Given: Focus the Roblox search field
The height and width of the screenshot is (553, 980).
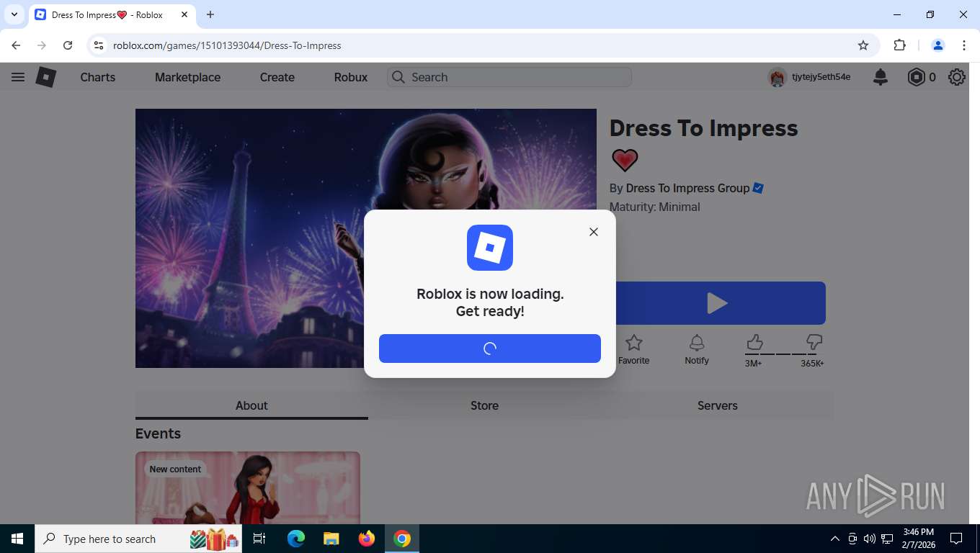Looking at the screenshot, I should click(x=509, y=77).
